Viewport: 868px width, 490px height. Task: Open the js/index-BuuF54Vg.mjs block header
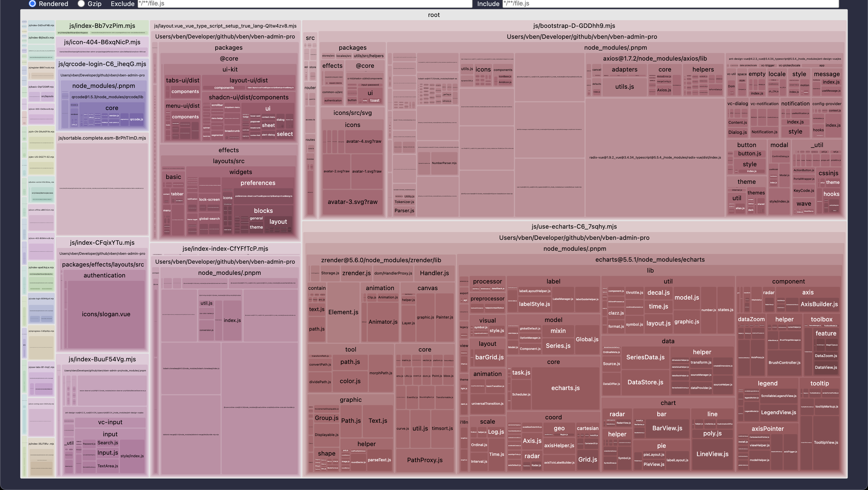click(102, 360)
